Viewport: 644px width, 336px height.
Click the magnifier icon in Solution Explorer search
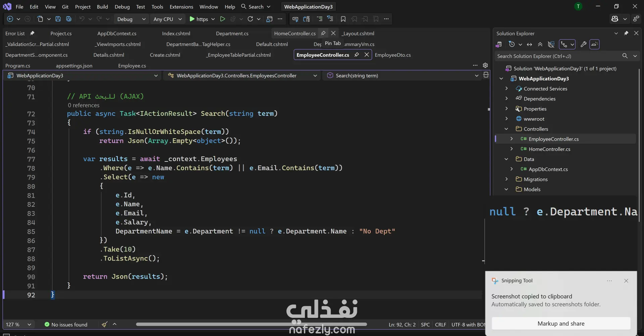click(x=625, y=56)
